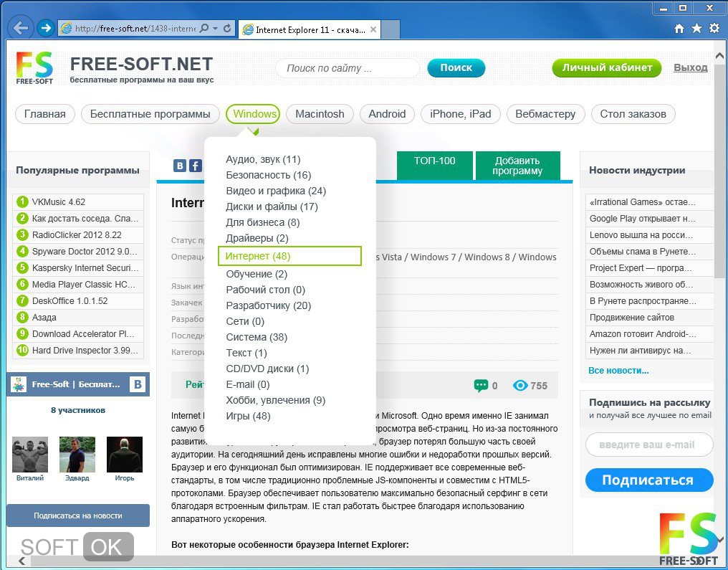
Task: Click the Refresh page icon
Action: (x=227, y=29)
